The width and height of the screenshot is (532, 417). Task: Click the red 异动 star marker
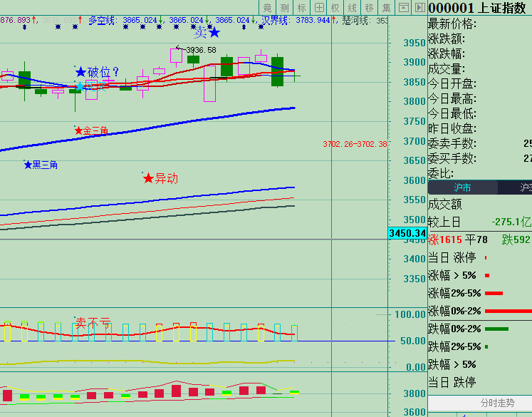[x=160, y=178]
